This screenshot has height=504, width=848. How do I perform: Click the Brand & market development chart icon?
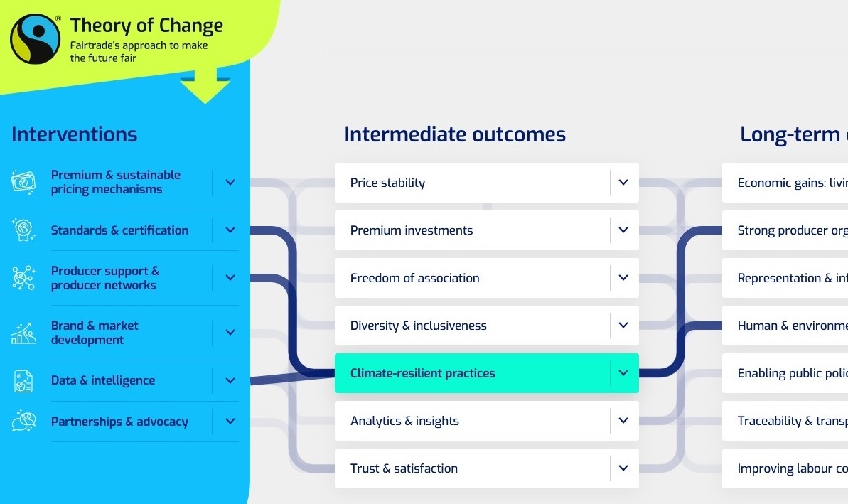[23, 333]
